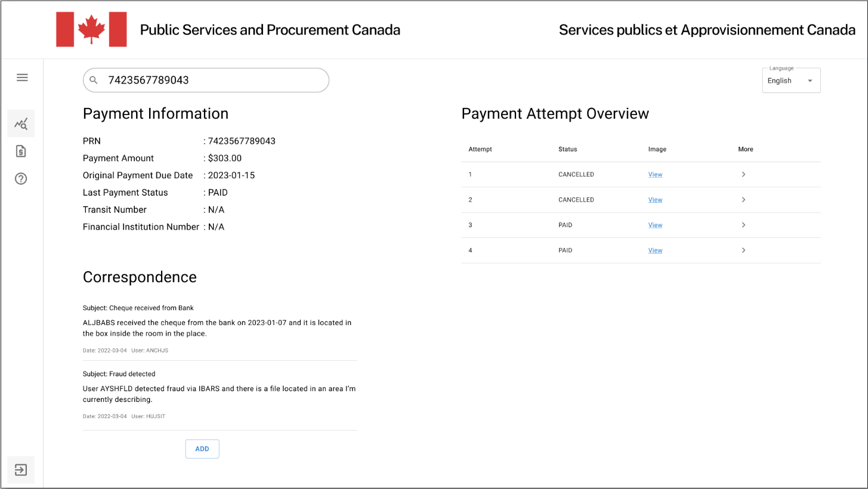The image size is (868, 489).
Task: Click the Canada flag logo
Action: [91, 29]
